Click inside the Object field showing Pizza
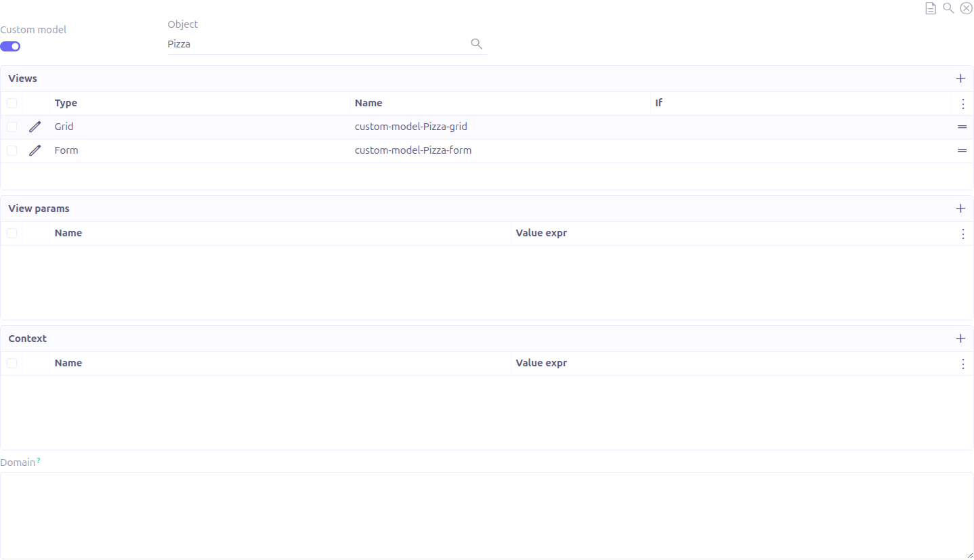The width and height of the screenshot is (974, 560). [x=271, y=43]
